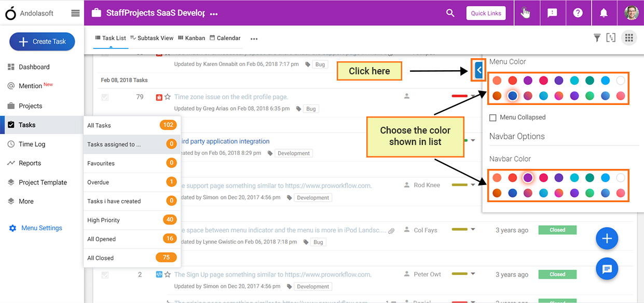Open priority dropdown on Time zone issue row

[473, 96]
